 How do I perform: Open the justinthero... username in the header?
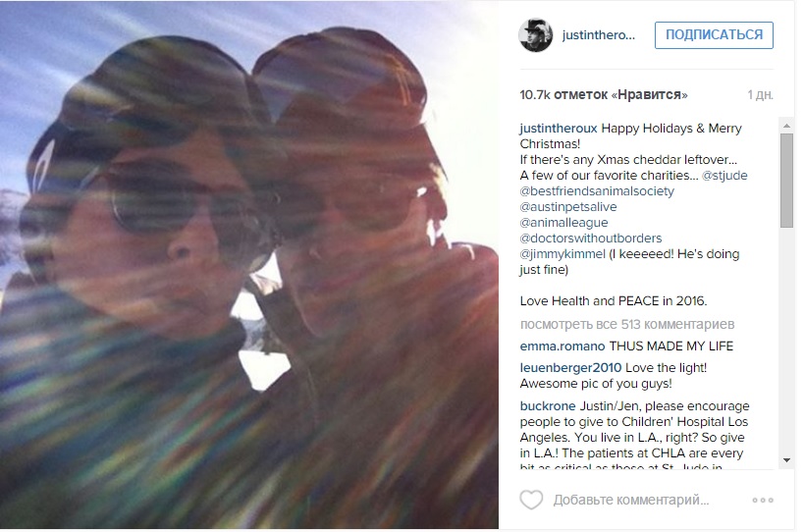(x=599, y=35)
